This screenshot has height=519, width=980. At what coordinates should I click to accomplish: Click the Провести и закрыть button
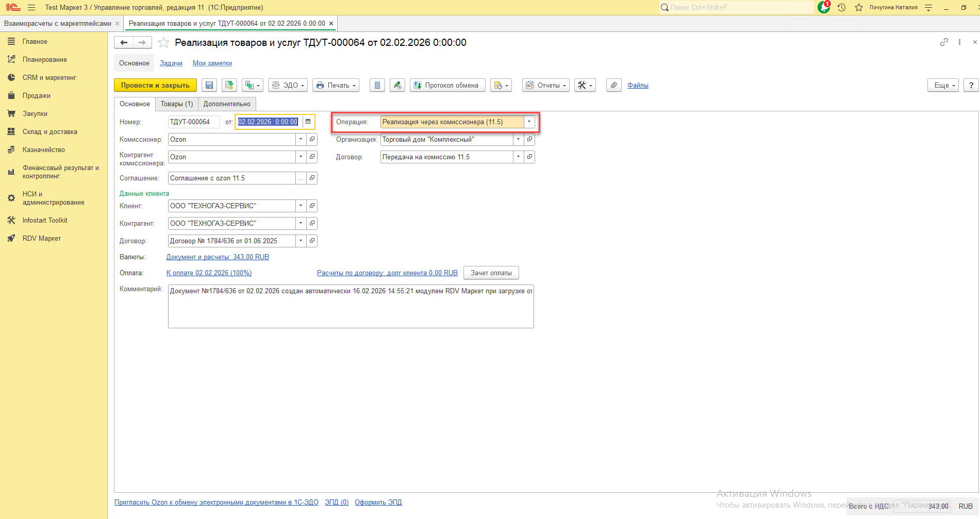point(155,86)
